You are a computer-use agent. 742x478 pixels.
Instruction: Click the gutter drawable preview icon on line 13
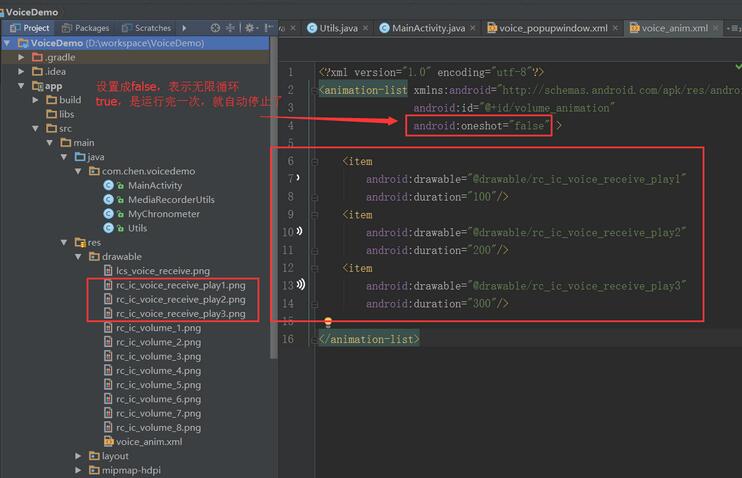tap(299, 286)
